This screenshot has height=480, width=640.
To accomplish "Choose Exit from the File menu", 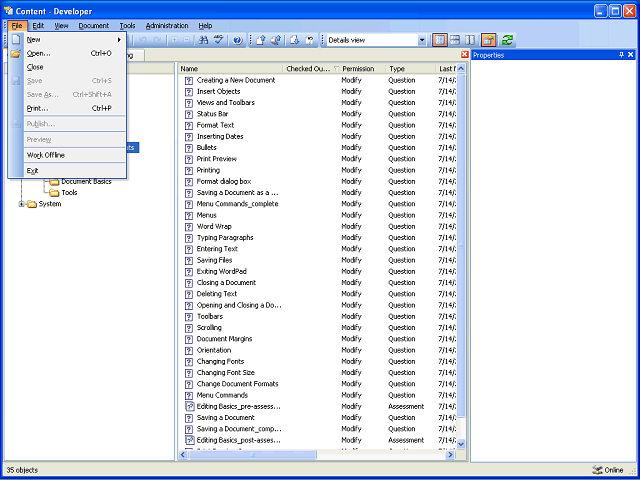I will (x=74, y=171).
